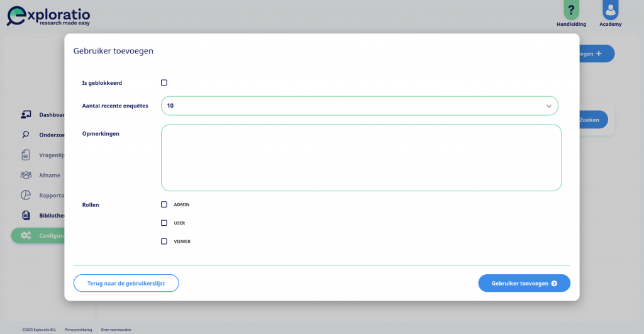This screenshot has height=334, width=644.
Task: Click the dropdown chevron arrow next to 10
Action: click(548, 106)
